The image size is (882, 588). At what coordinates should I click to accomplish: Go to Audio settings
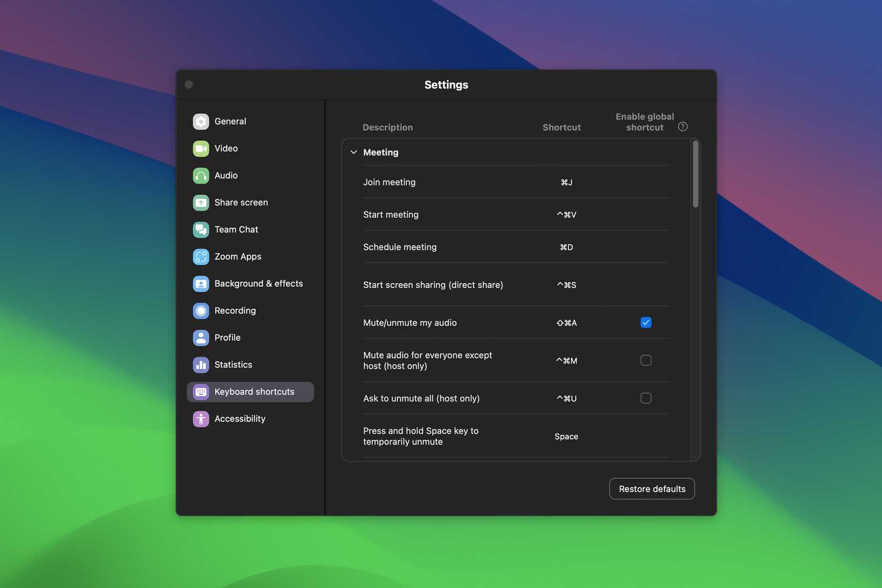pyautogui.click(x=250, y=175)
